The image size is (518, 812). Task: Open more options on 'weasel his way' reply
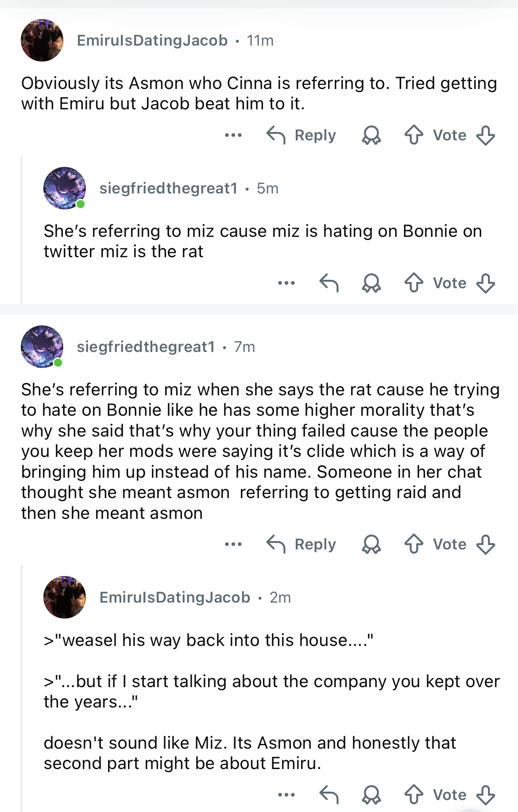pos(286,795)
